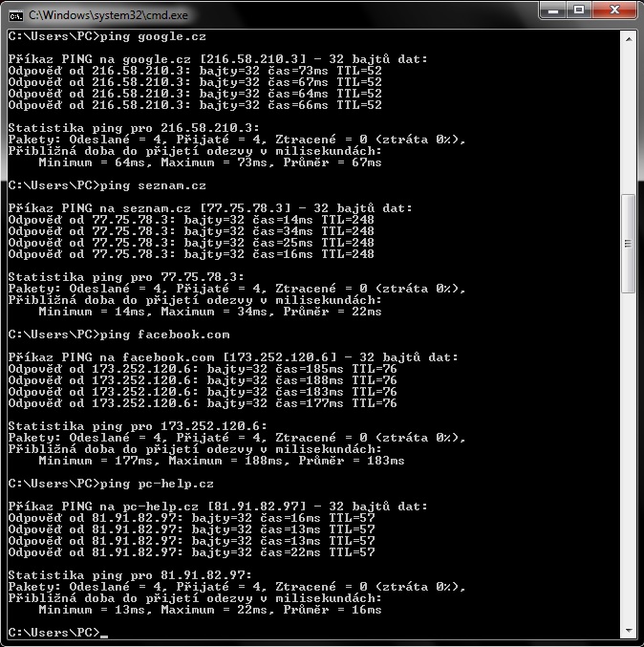Click 'Statistika ping pro 216.58.210.3:'
Viewport: 644px width, 647px height.
pyautogui.click(x=134, y=128)
